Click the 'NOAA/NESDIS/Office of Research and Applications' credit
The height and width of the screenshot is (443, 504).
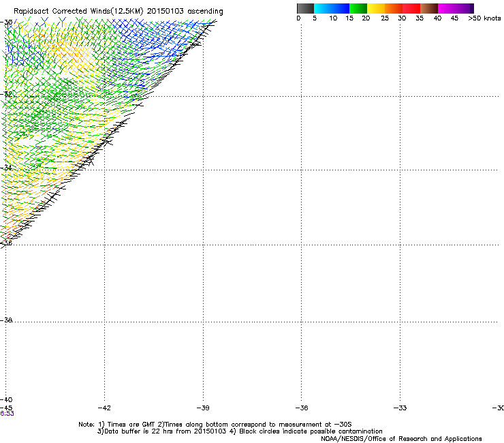point(401,439)
